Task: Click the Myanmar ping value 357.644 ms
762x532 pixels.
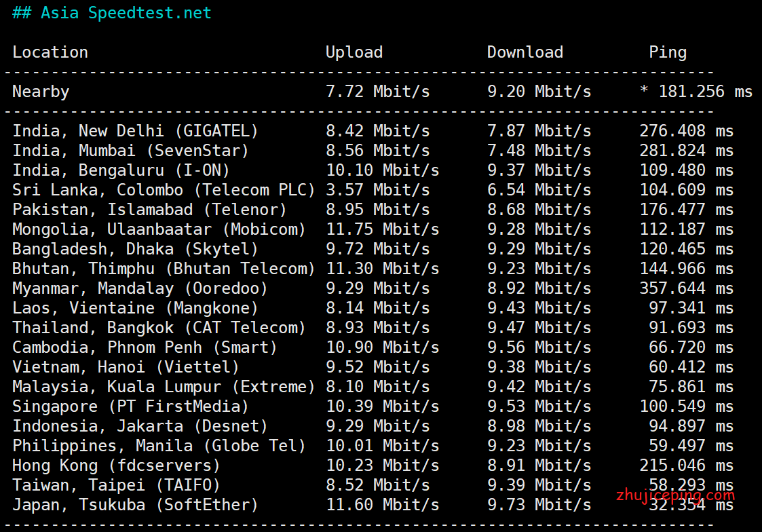Action: 686,288
